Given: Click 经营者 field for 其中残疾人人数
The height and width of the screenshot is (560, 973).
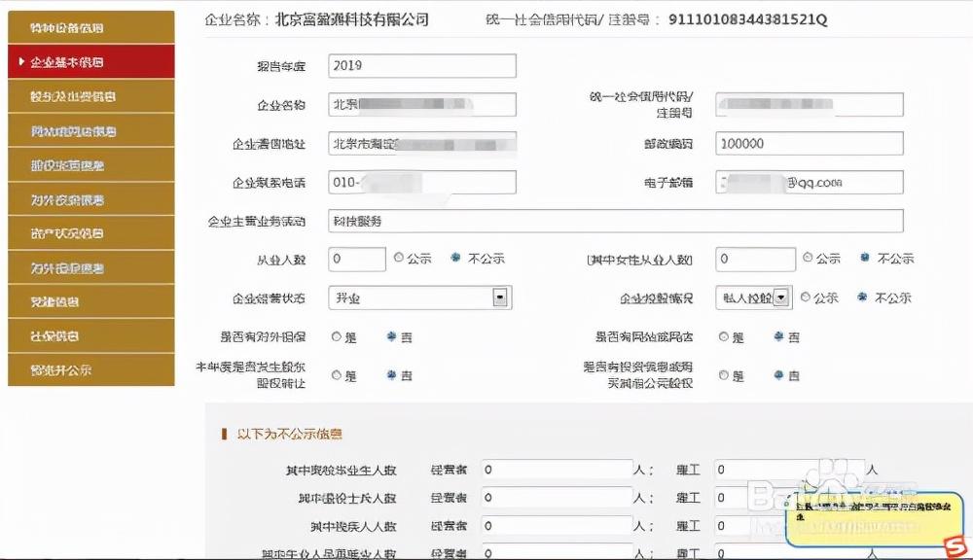Looking at the screenshot, I should [x=557, y=526].
